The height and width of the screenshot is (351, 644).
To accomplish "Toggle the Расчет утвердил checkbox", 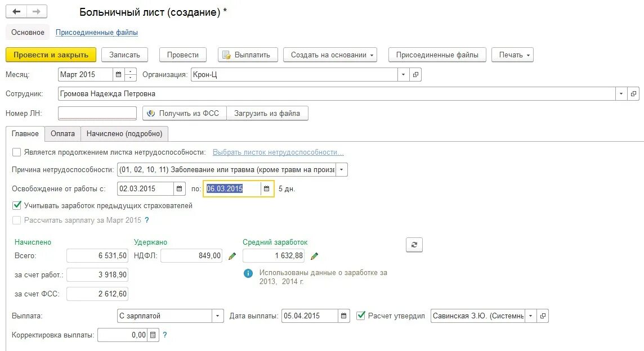I will coord(361,316).
